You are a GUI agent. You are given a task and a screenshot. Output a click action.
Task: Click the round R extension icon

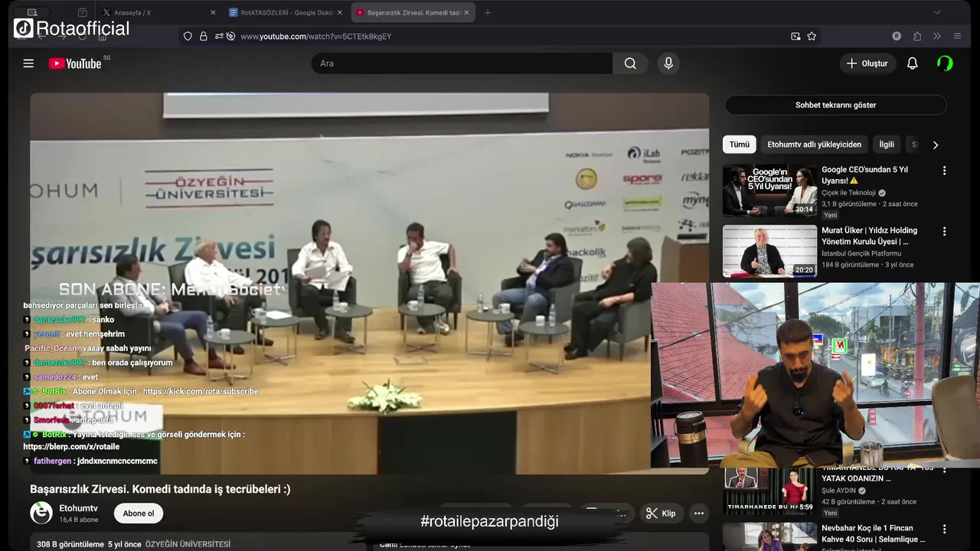(897, 36)
